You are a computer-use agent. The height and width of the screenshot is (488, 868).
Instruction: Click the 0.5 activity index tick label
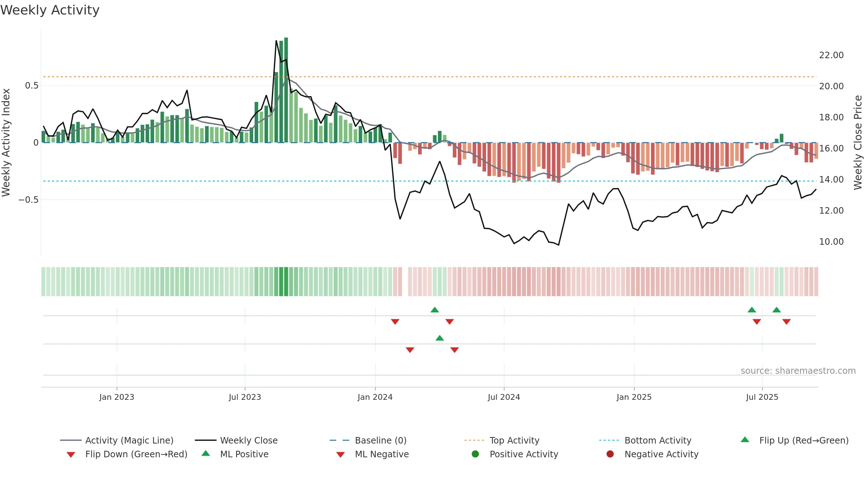[31, 86]
